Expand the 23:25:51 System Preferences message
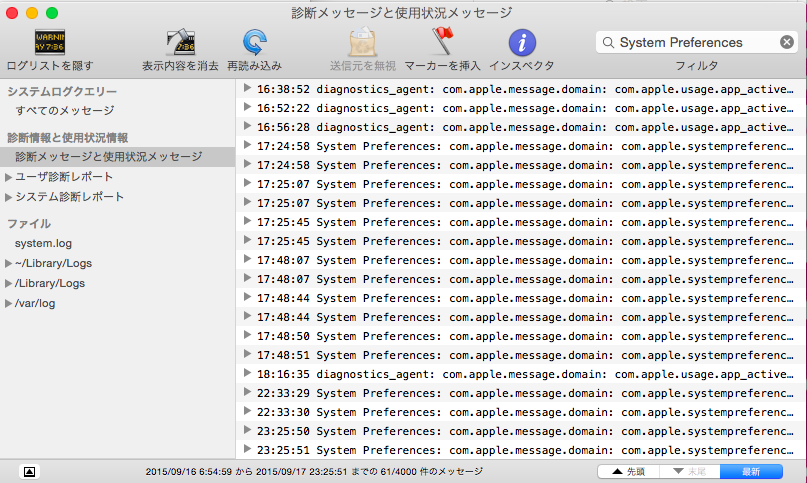 247,450
